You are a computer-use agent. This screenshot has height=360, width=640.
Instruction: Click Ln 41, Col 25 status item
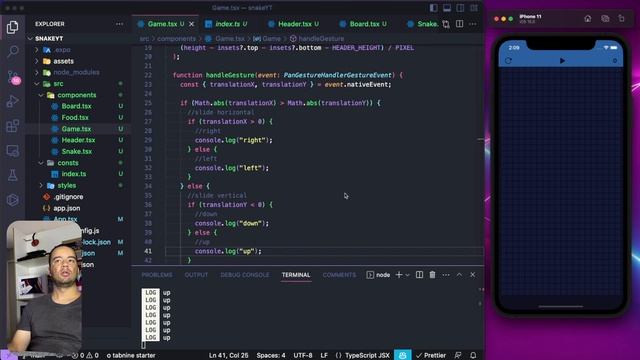(x=228, y=355)
